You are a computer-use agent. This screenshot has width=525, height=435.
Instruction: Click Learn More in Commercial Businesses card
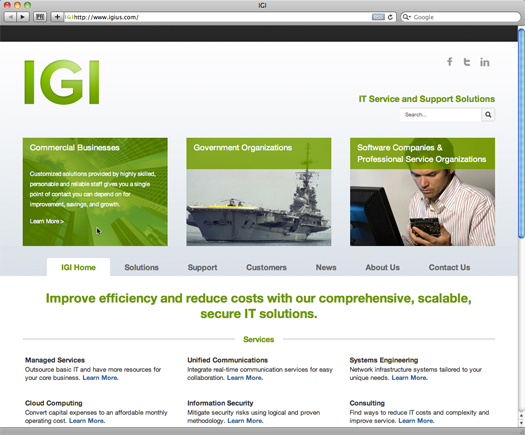(x=47, y=221)
